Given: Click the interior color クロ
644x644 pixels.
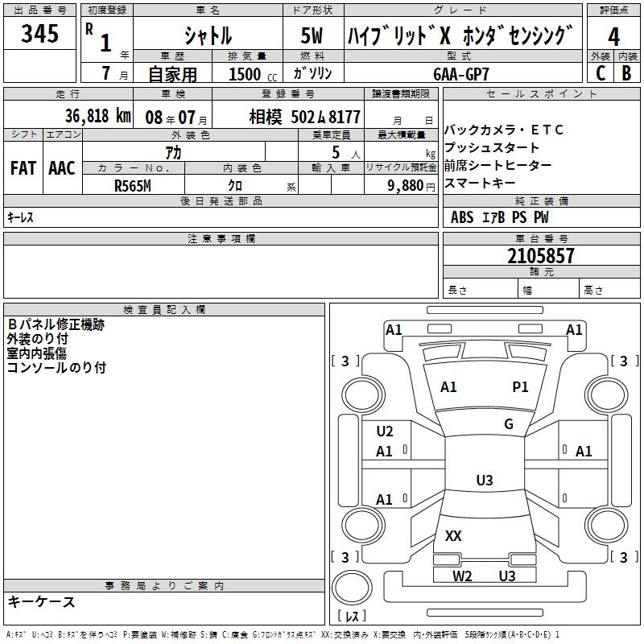Looking at the screenshot, I should click(x=235, y=186).
